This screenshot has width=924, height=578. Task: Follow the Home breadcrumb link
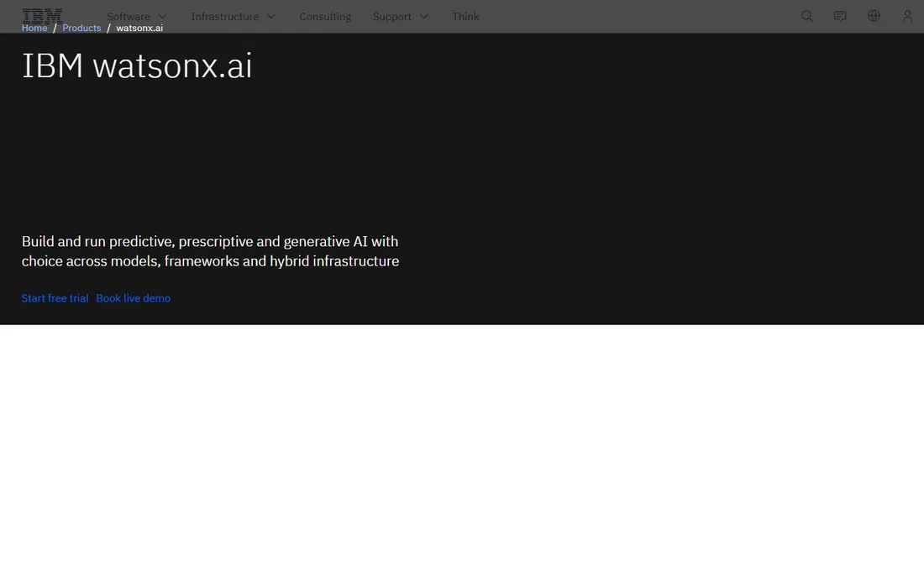pos(34,28)
